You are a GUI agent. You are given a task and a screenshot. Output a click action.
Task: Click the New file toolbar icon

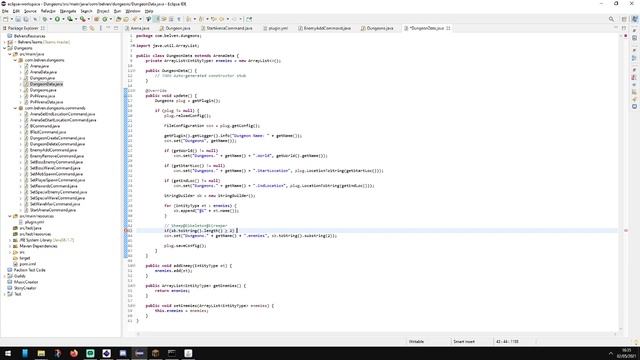[x=6, y=19]
